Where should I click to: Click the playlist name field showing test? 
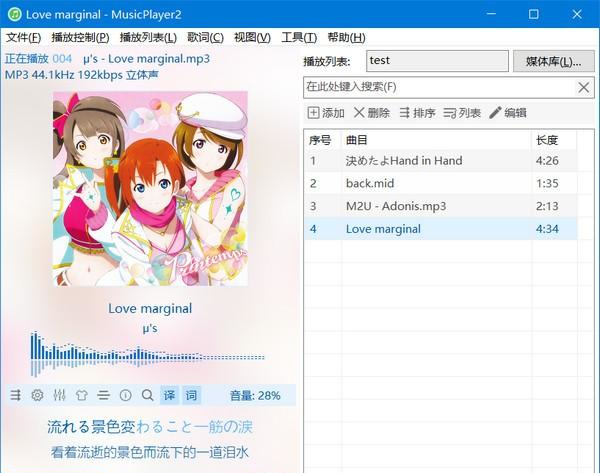pyautogui.click(x=437, y=61)
